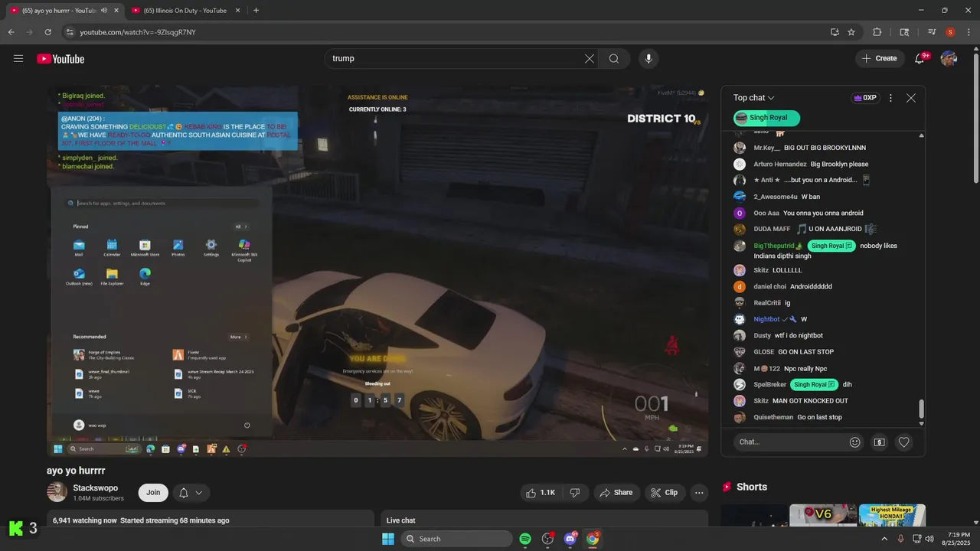Expand Top chat mode dropdown
The image size is (980, 551).
tap(754, 98)
